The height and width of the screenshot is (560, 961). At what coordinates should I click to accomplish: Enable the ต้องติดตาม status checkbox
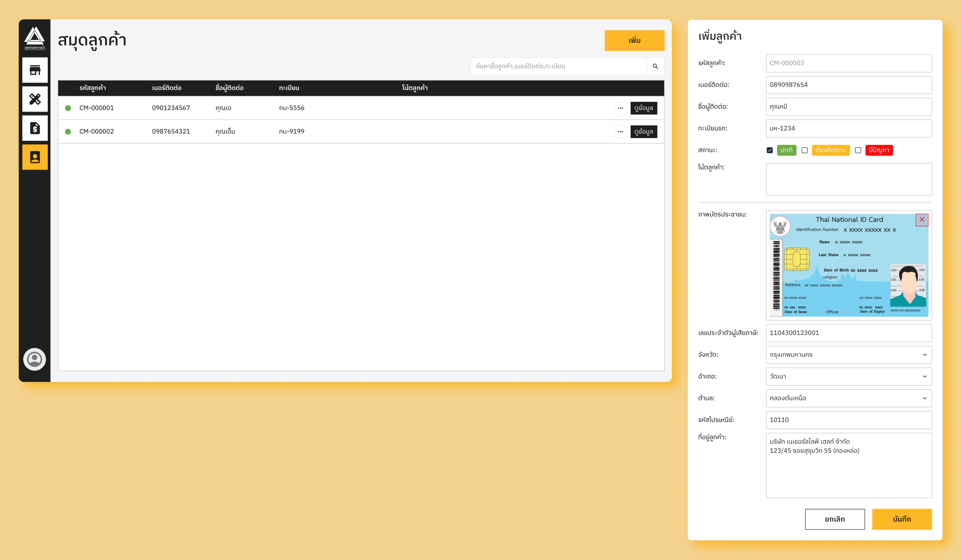(804, 150)
